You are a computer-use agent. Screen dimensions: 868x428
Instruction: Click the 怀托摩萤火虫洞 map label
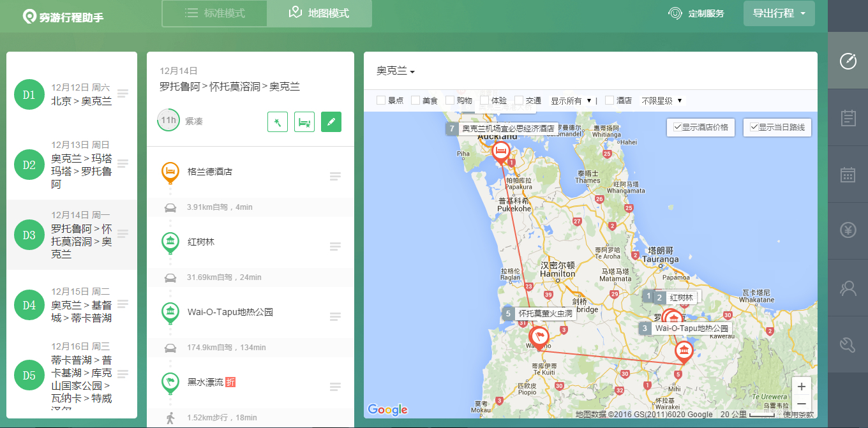tap(539, 314)
